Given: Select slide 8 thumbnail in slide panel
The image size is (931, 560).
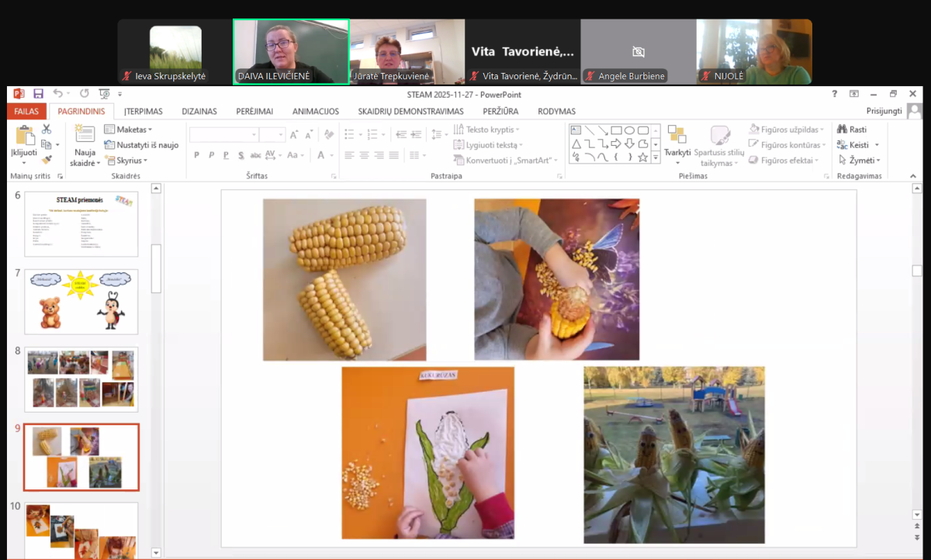Looking at the screenshot, I should (81, 379).
